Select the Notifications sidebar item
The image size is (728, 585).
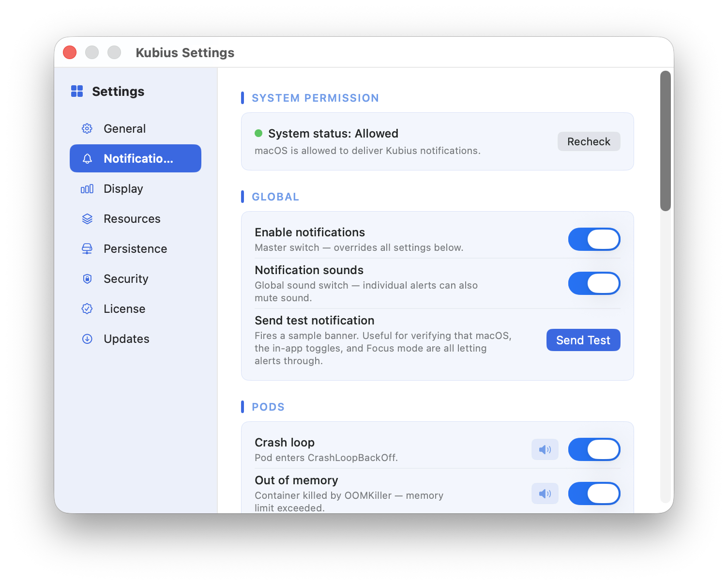pyautogui.click(x=136, y=158)
